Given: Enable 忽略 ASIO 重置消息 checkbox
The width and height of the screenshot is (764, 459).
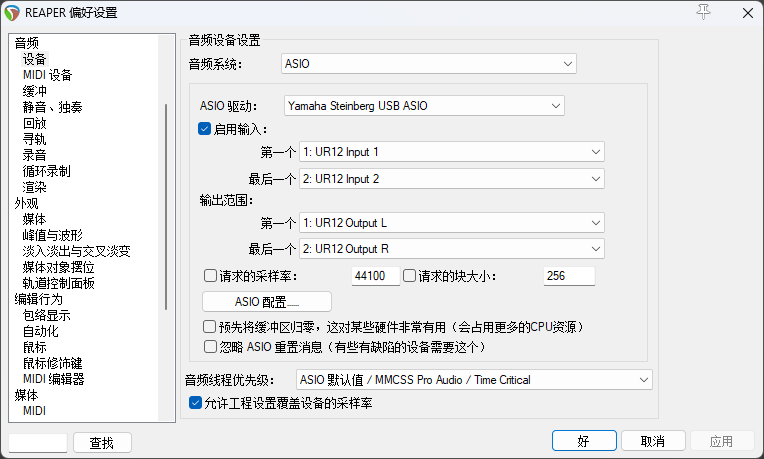Looking at the screenshot, I should tap(210, 346).
